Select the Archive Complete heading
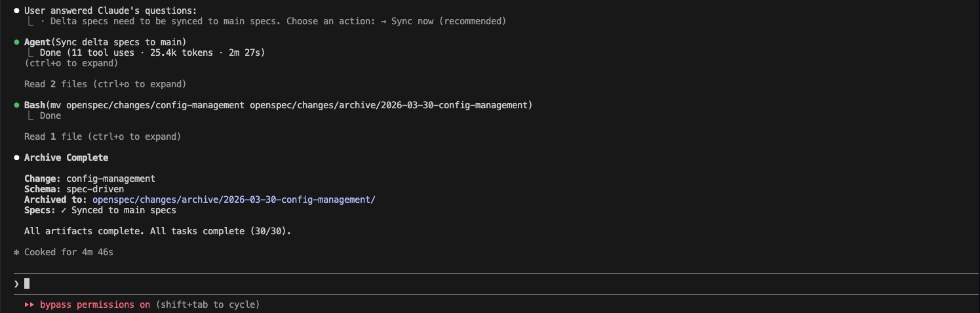The width and height of the screenshot is (980, 313). coord(66,157)
